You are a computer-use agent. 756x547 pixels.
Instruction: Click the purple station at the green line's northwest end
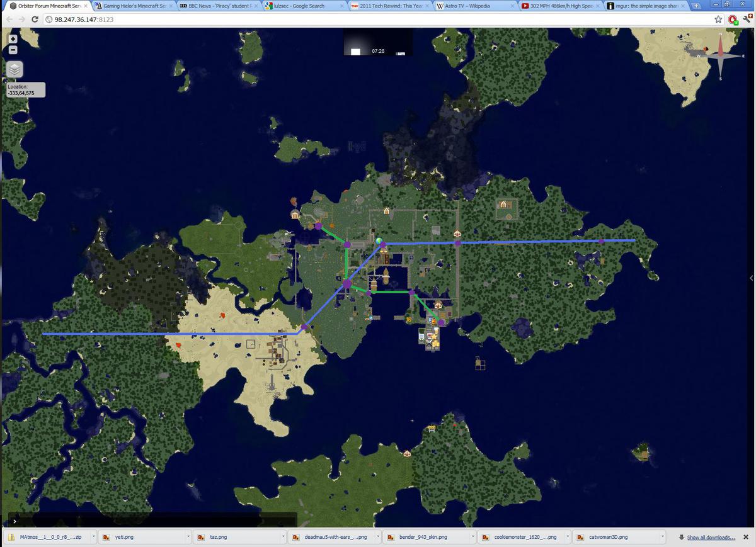(x=319, y=225)
